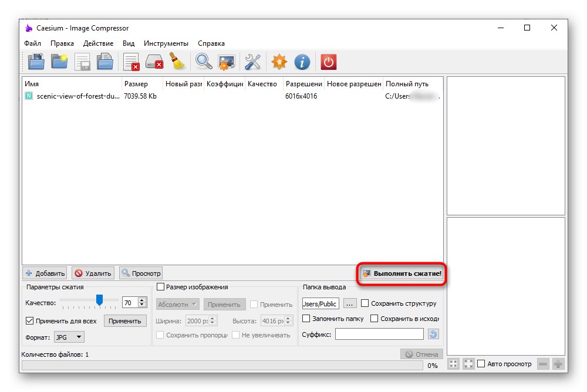Open the Файл menu
The image size is (587, 392).
[32, 43]
